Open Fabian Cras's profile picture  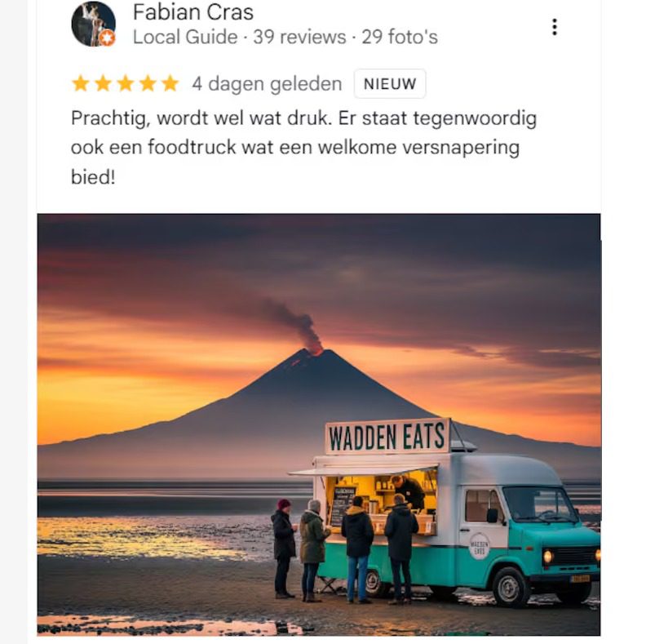[x=93, y=24]
